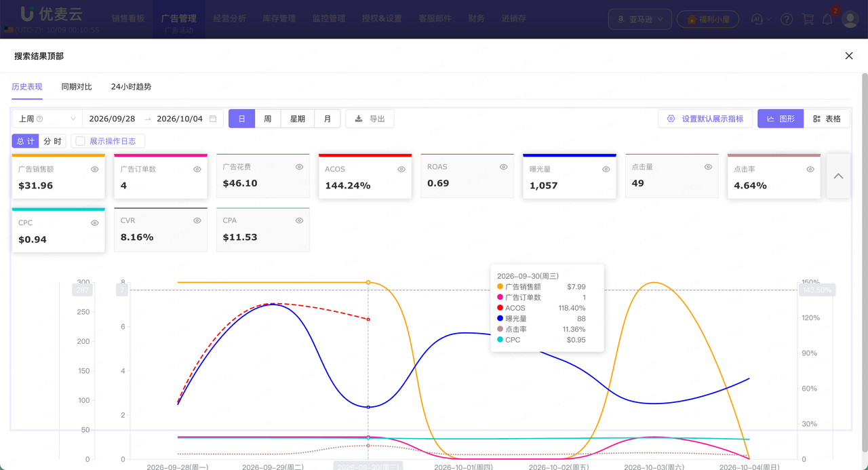The width and height of the screenshot is (868, 470).
Task: Open 广告管理 in the top navigation
Action: coord(179,19)
